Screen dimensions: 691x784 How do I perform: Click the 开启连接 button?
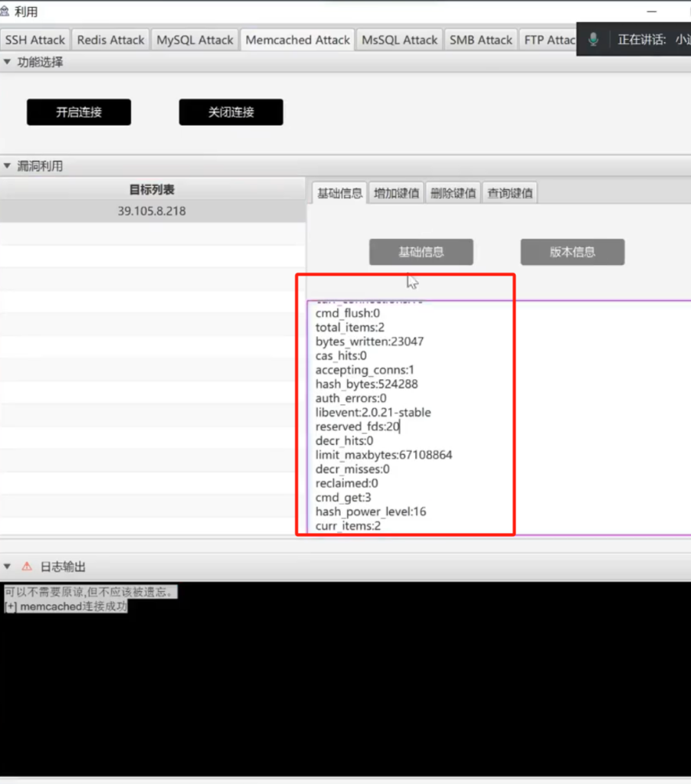(x=79, y=112)
